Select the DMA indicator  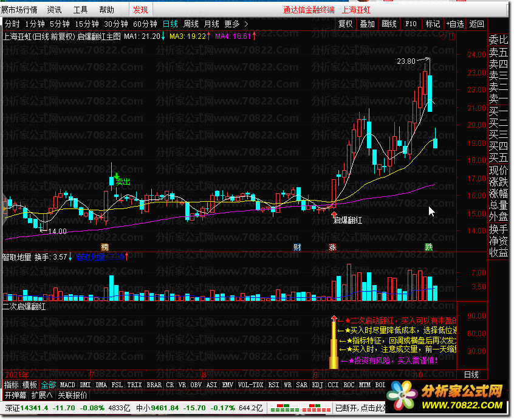coord(101,385)
